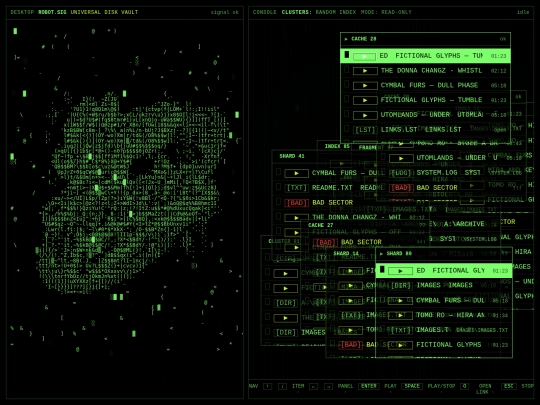Click the down arrow key hint
The width and height of the screenshot is (540, 405).
(282, 386)
